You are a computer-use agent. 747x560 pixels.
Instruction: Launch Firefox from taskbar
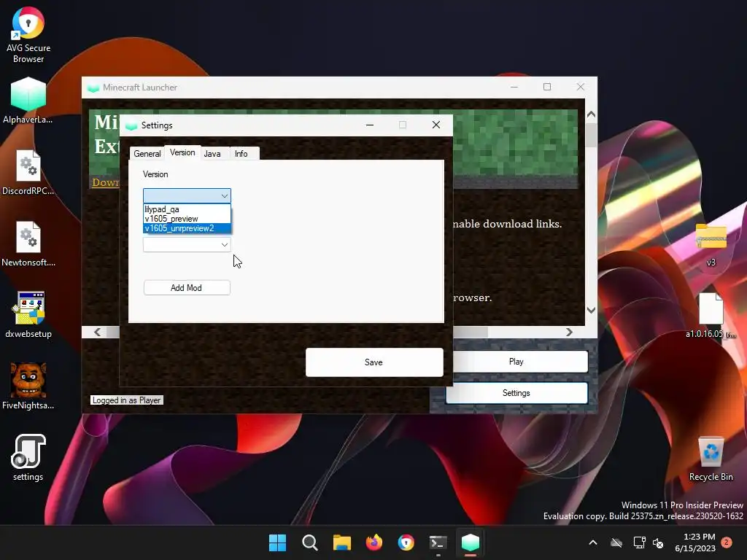(x=374, y=542)
